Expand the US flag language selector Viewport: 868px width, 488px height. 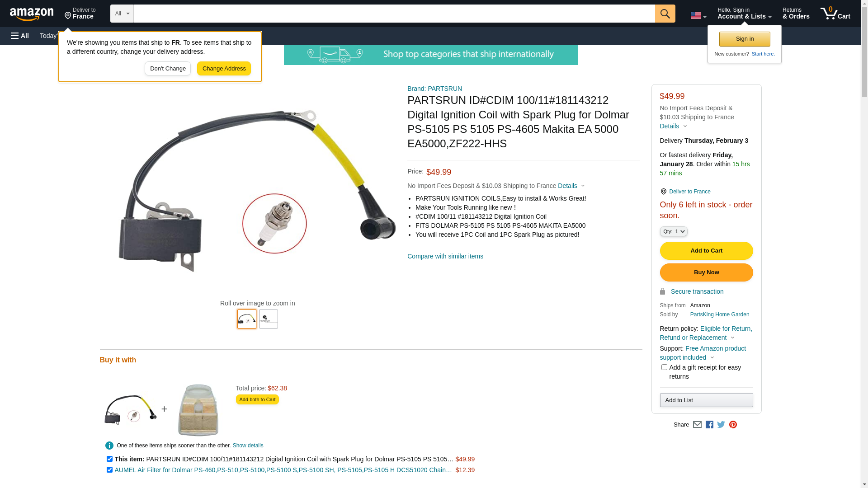(698, 16)
